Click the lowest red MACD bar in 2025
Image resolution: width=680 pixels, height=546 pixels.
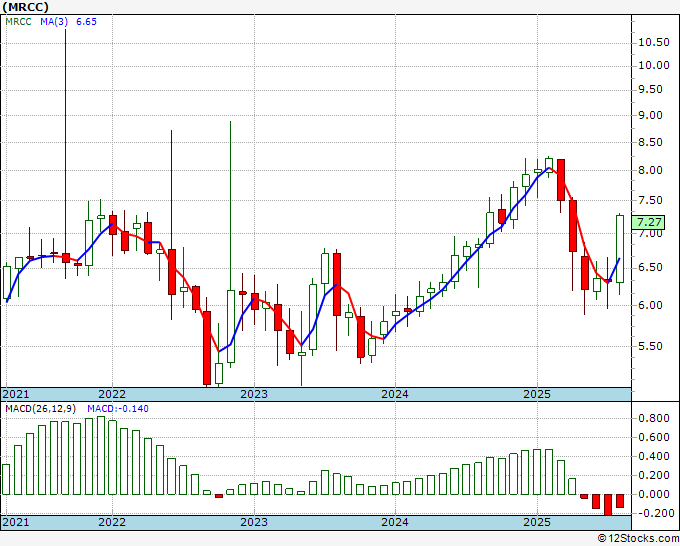(608, 505)
